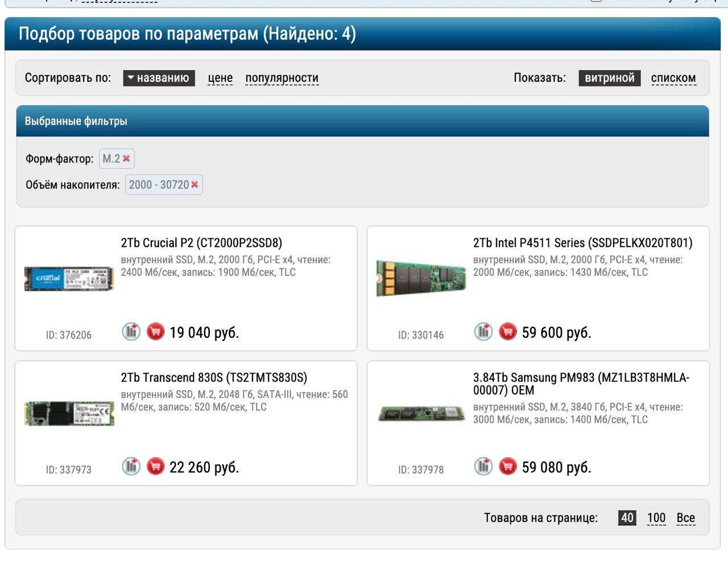The width and height of the screenshot is (728, 584).
Task: Click the Crucial P2 specification description
Action: coord(226,266)
